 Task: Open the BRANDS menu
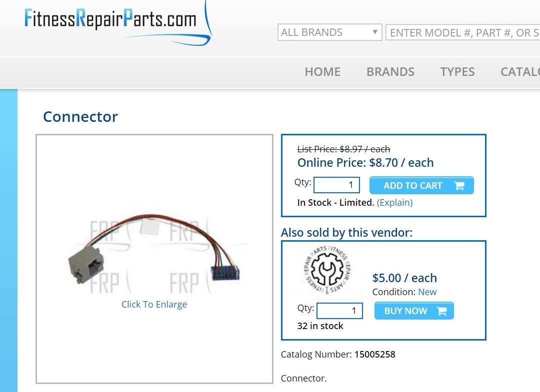click(390, 72)
